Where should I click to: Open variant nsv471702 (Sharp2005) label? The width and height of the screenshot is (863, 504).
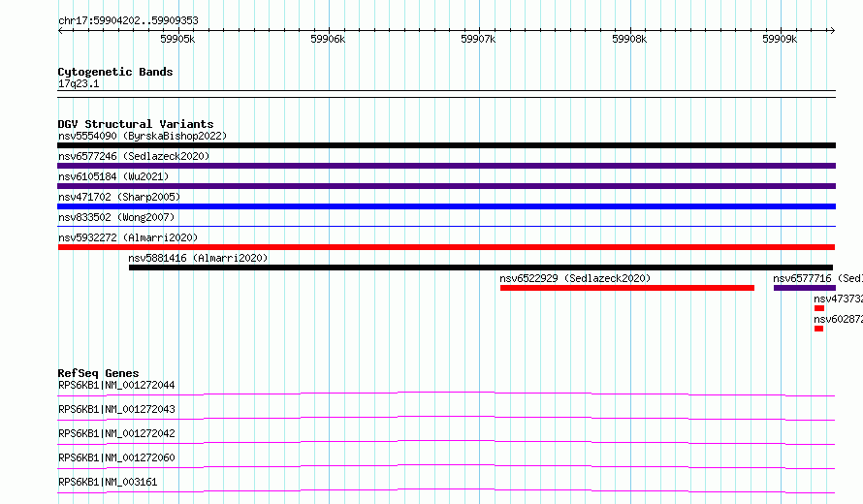tap(119, 197)
